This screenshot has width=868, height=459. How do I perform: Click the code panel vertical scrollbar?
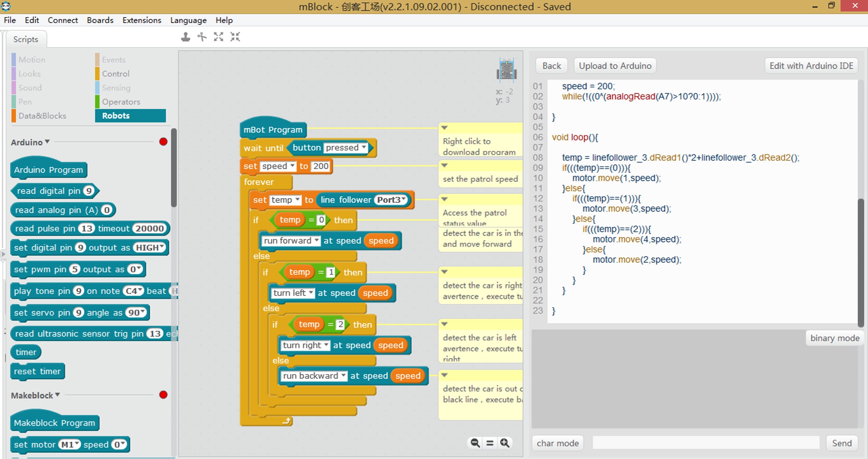pos(861,262)
